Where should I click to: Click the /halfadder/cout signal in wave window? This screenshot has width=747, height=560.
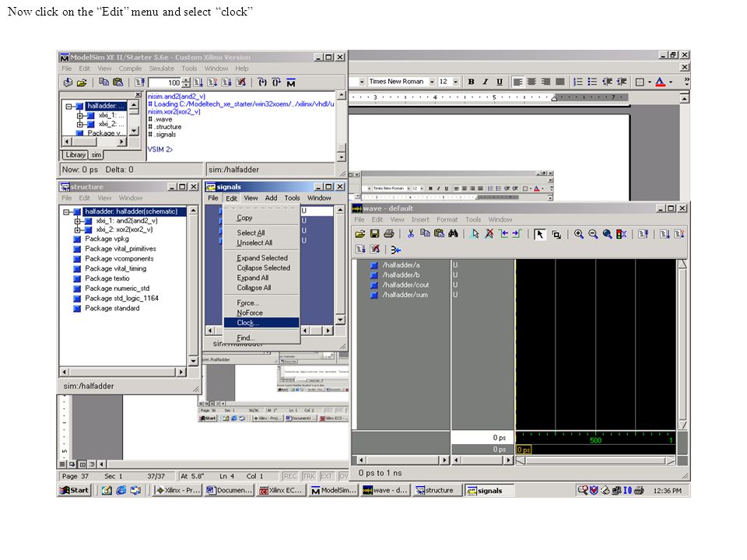(x=405, y=285)
